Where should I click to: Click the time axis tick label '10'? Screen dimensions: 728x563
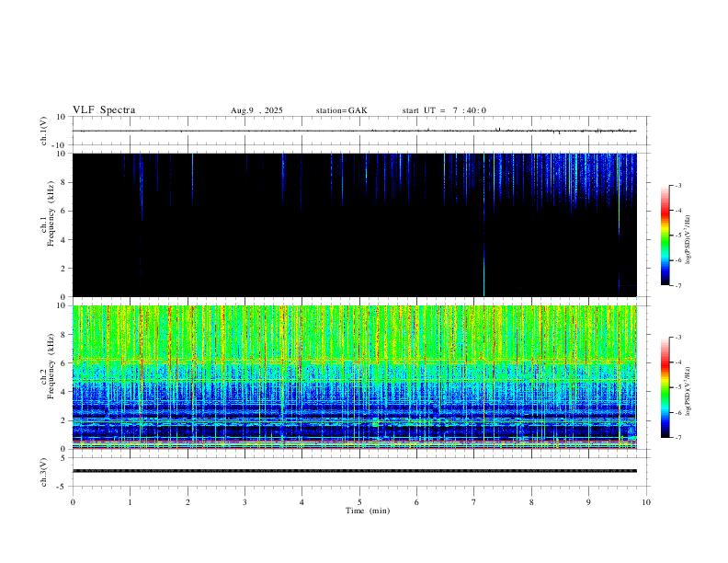click(646, 502)
